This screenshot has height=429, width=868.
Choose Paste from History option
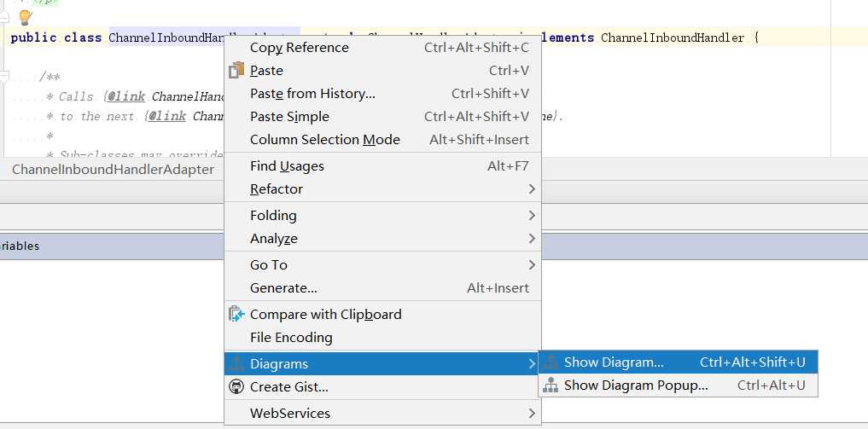pyautogui.click(x=312, y=94)
